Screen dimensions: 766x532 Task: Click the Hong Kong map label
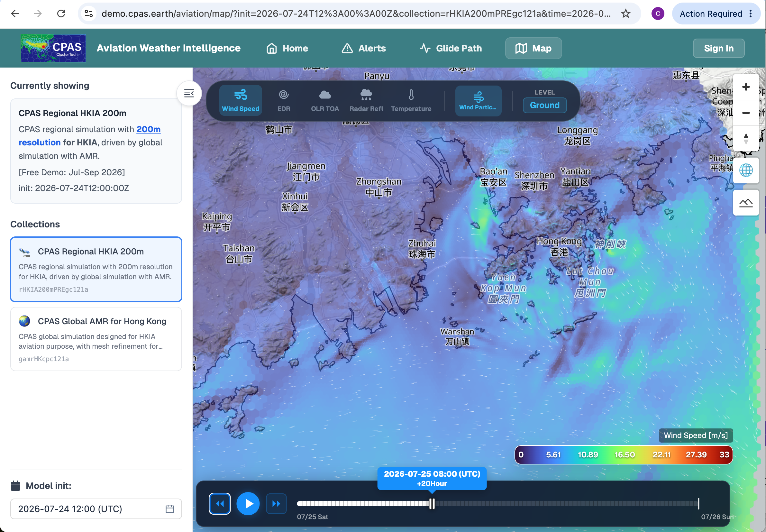559,247
